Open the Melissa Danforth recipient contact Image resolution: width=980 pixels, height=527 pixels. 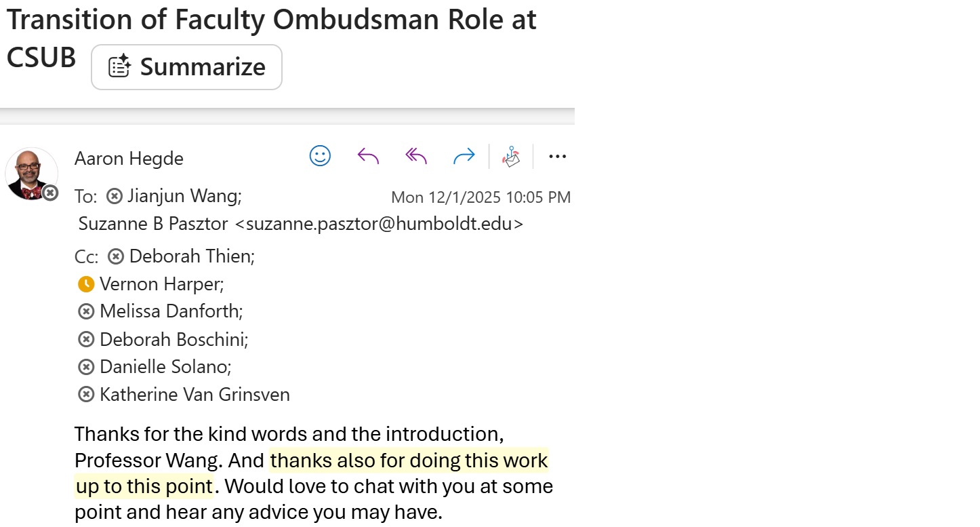[x=170, y=311]
